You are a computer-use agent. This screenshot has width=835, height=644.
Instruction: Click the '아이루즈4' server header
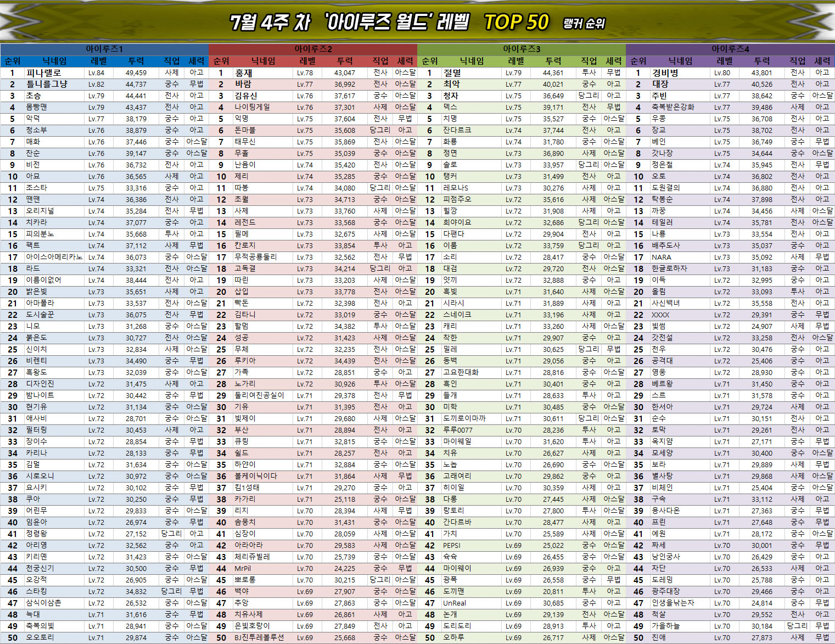(x=730, y=49)
